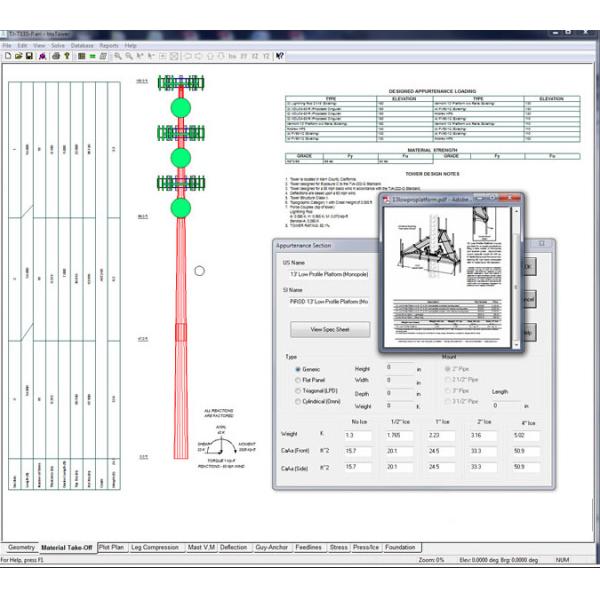Open the Database menu
600x600 pixels.
point(82,45)
